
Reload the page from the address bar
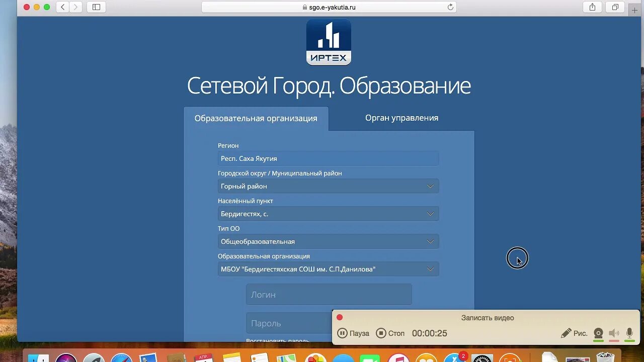[450, 7]
